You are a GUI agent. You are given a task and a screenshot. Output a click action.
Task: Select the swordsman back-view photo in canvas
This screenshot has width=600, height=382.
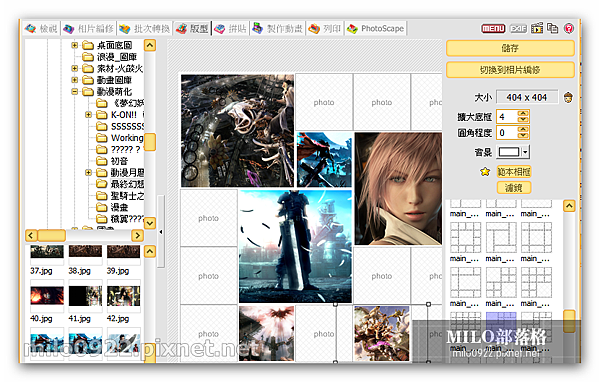click(x=295, y=247)
